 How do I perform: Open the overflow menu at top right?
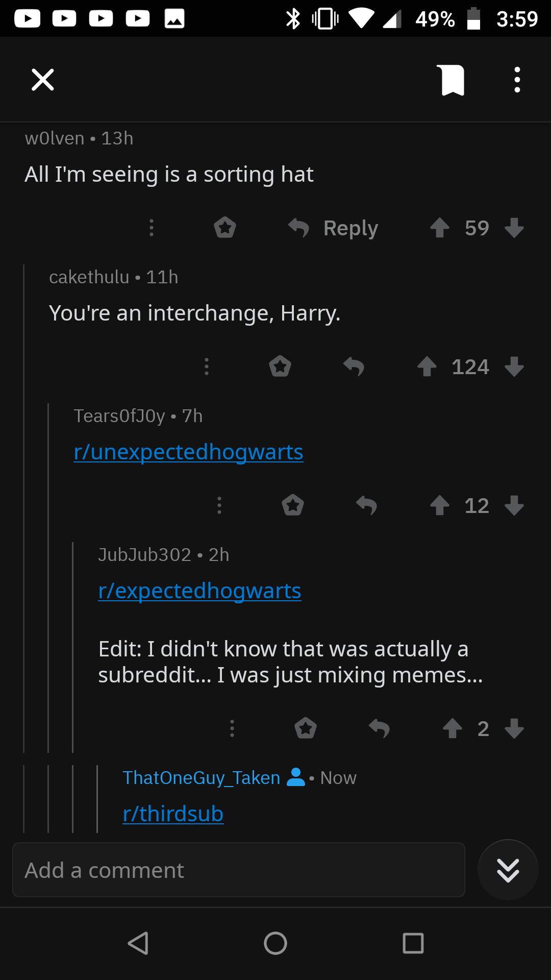click(x=517, y=80)
